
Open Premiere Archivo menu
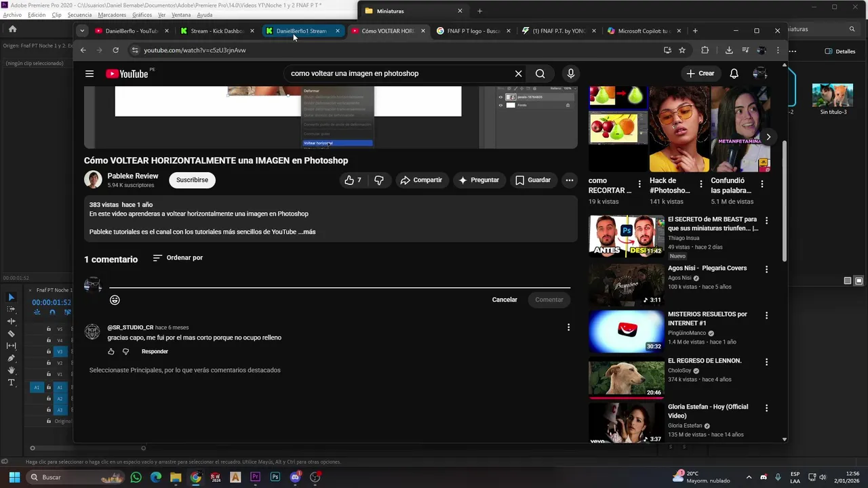pos(12,15)
